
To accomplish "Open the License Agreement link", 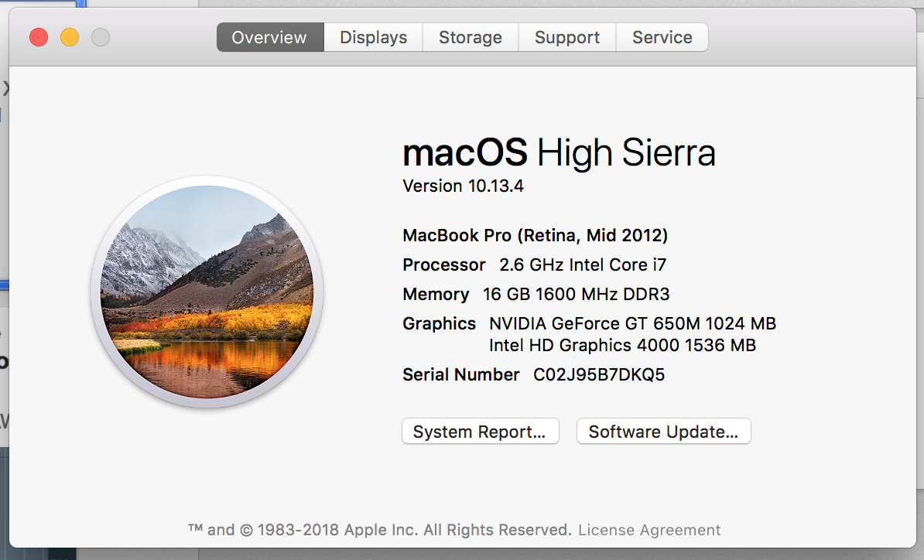I will 649,530.
